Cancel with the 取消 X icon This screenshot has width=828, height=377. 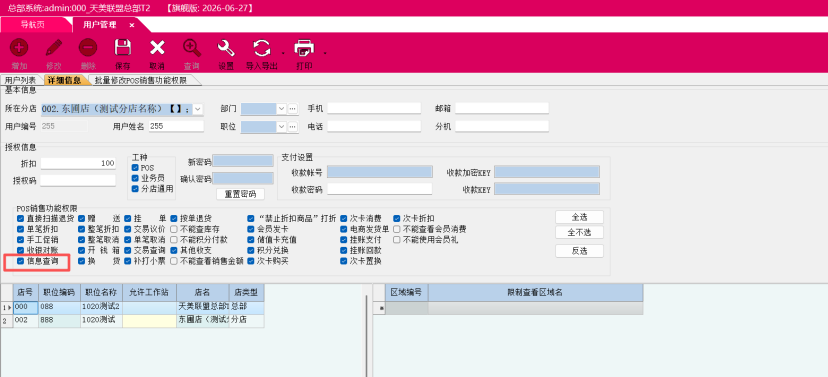[157, 48]
